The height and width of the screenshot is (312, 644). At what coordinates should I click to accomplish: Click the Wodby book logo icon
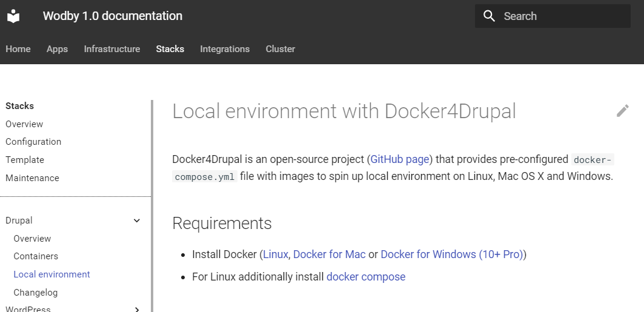tap(13, 16)
